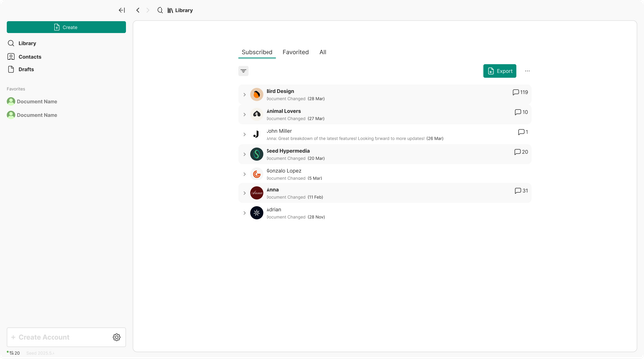Click the Seed Hypermedia avatar icon
This screenshot has height=359, width=644.
257,154
